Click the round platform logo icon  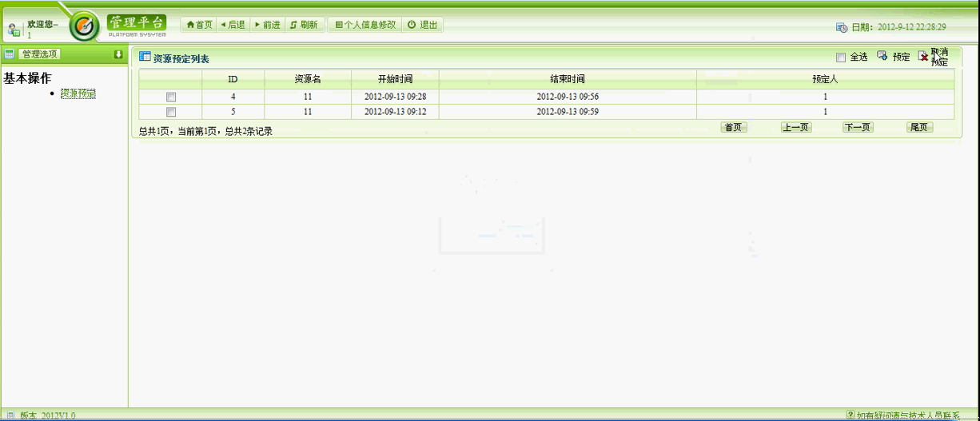[x=85, y=27]
